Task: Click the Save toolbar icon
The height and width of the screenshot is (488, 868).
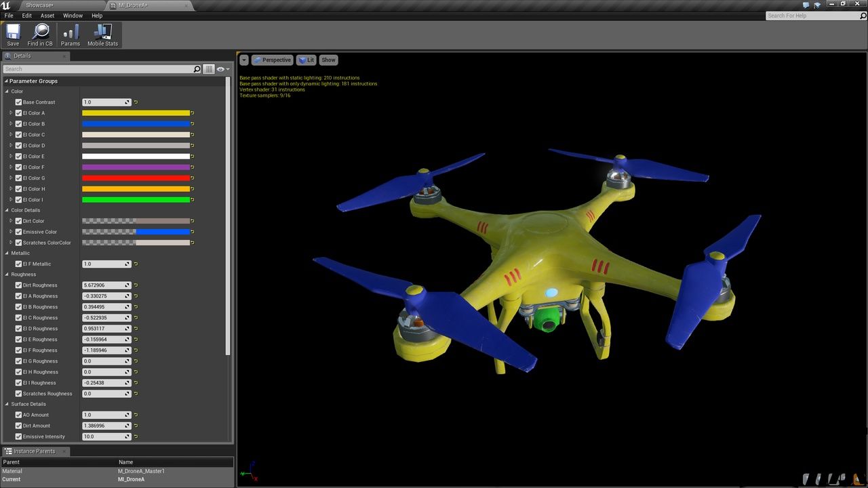Action: (13, 35)
